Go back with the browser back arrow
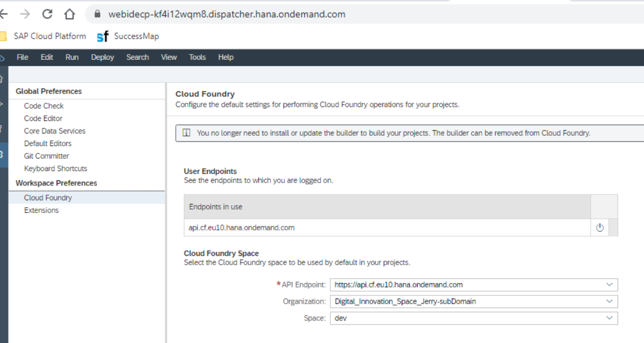 click(4, 14)
